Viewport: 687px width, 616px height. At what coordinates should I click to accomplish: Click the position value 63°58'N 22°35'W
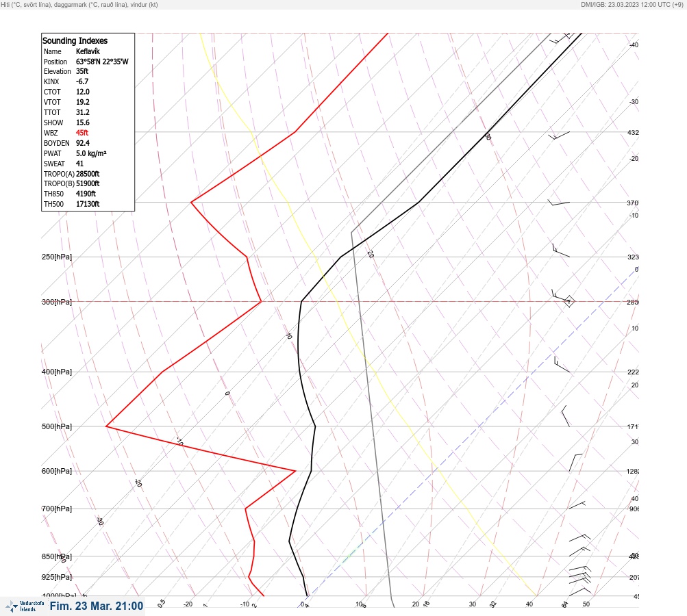[x=102, y=62]
